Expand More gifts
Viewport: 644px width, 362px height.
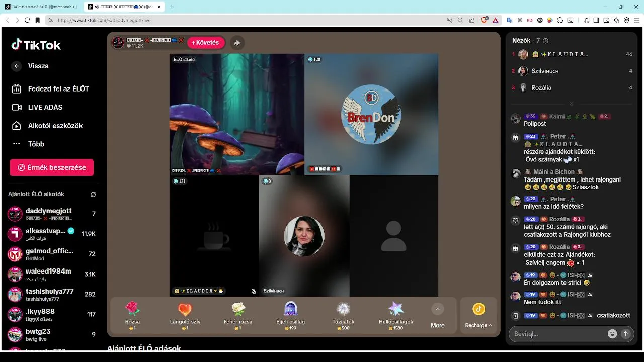438,316
